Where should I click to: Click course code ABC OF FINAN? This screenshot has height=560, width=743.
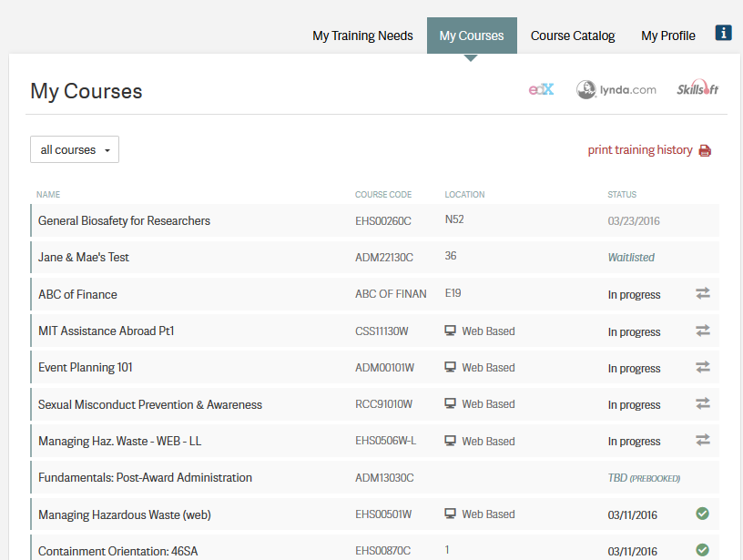click(x=391, y=294)
